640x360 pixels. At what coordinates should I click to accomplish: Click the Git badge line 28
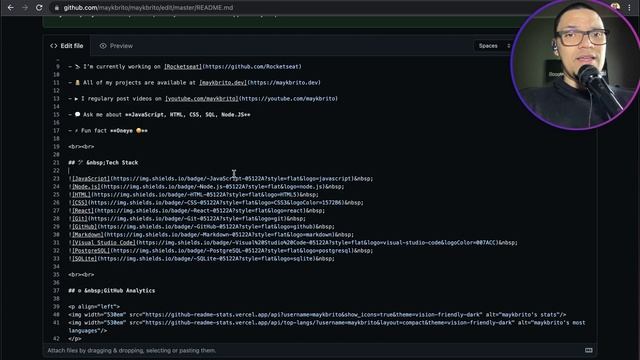(187, 218)
